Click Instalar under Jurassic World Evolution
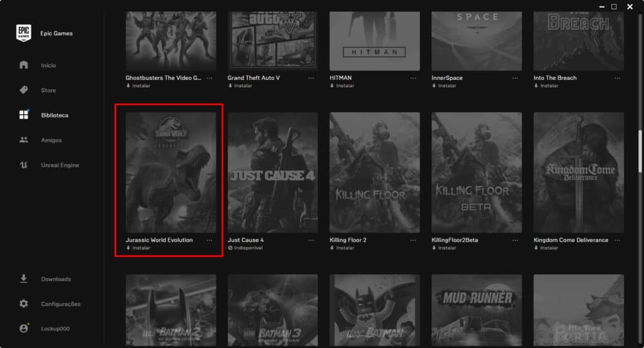The height and width of the screenshot is (348, 644). [142, 248]
